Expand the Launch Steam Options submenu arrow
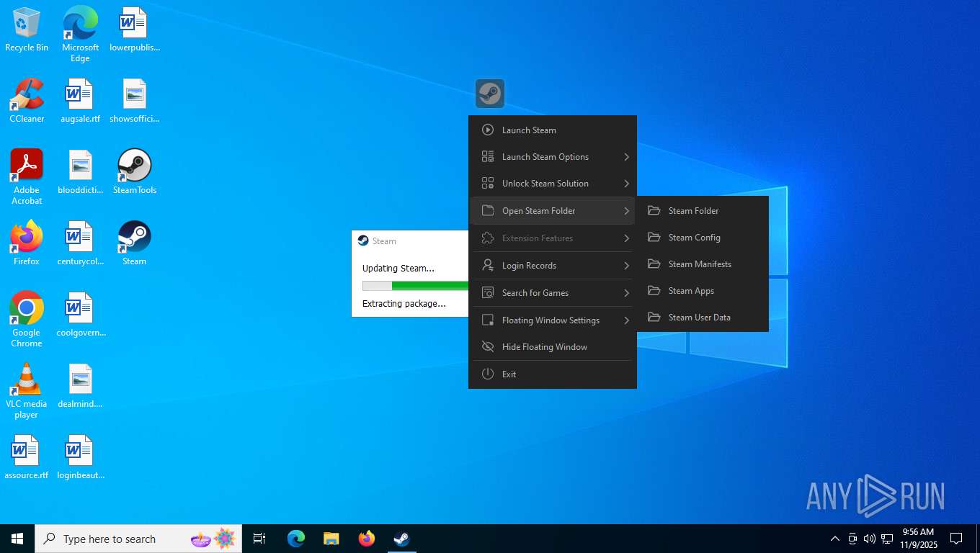Image resolution: width=980 pixels, height=553 pixels. click(626, 156)
